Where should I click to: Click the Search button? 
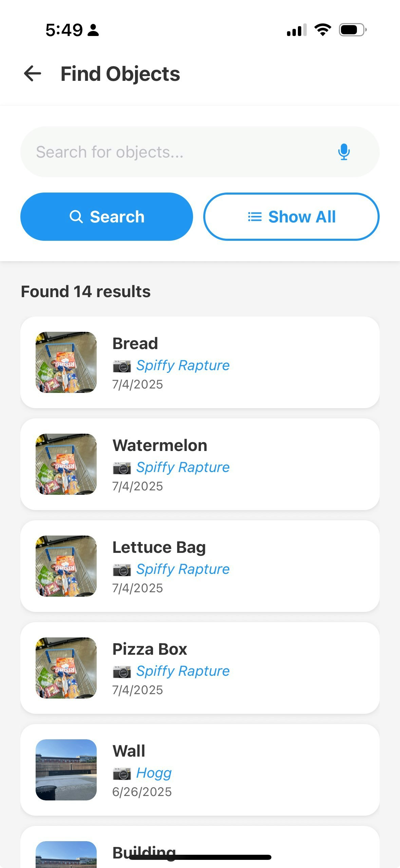click(x=107, y=217)
